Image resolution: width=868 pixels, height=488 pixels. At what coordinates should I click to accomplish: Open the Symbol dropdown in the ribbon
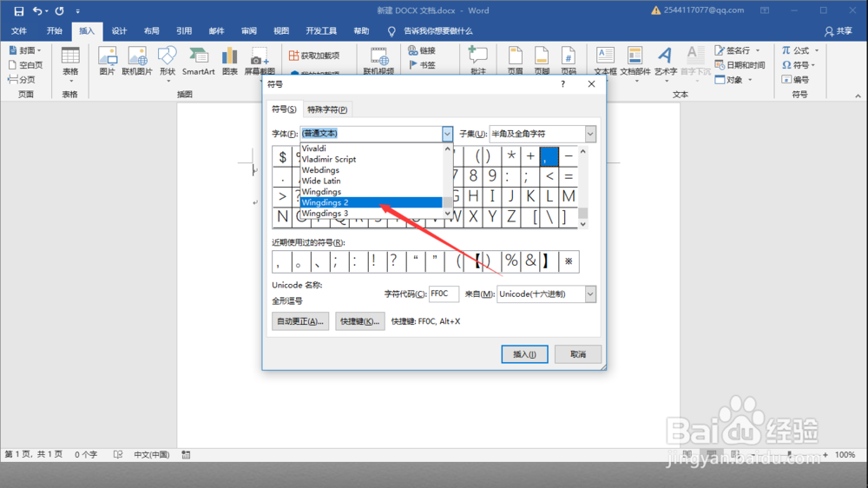(x=799, y=65)
